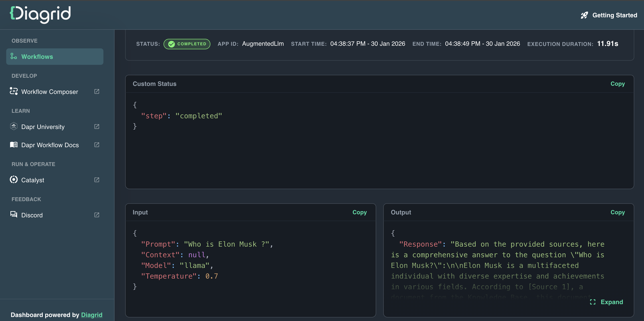
Task: Select Workflows in the Observe section
Action: (37, 57)
